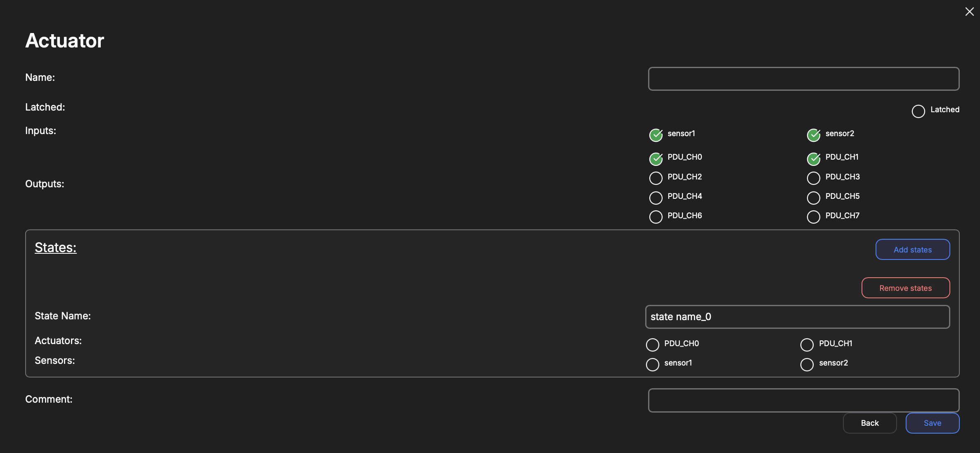Select PDU_CH0 under state Actuators
980x453 pixels.
(652, 345)
